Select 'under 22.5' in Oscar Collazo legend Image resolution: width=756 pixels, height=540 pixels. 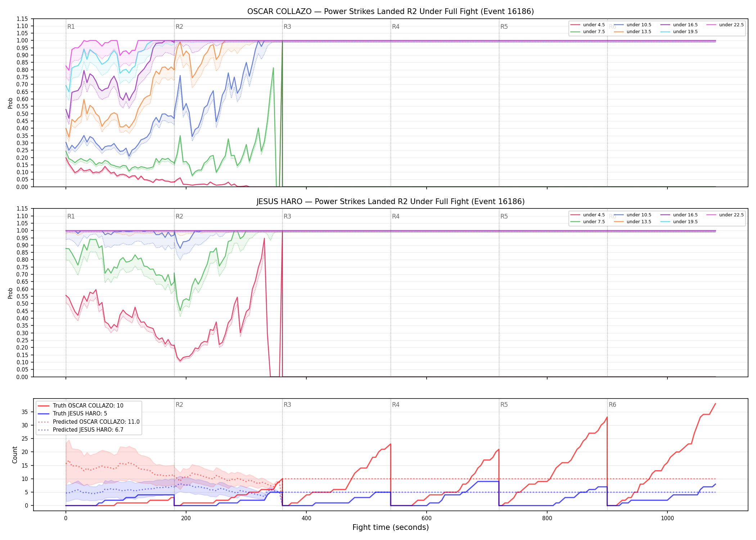pos(725,25)
